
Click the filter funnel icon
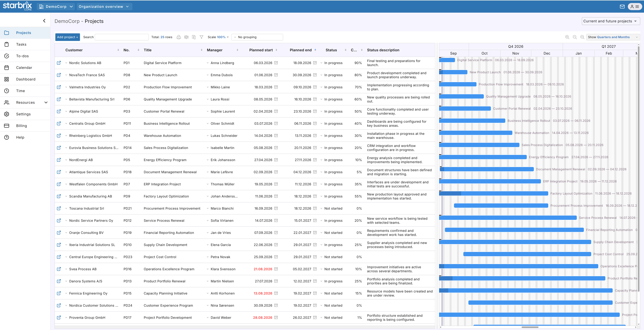(x=201, y=37)
